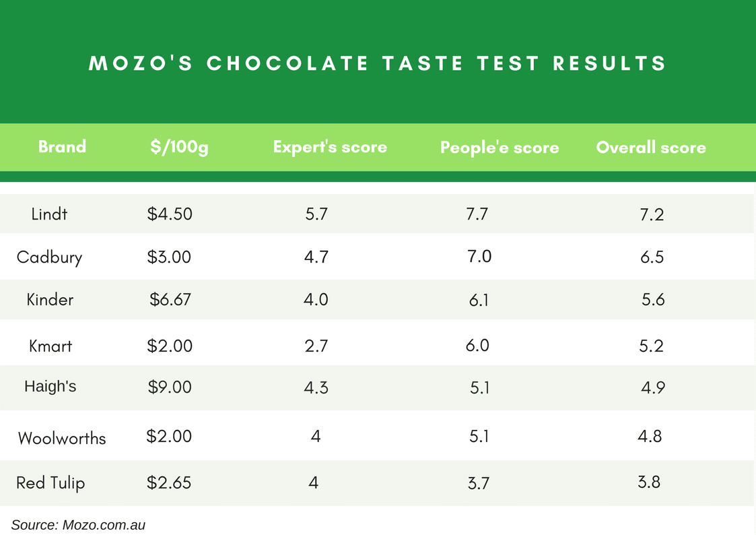Click Woolworths' overall score 4.8

point(650,436)
